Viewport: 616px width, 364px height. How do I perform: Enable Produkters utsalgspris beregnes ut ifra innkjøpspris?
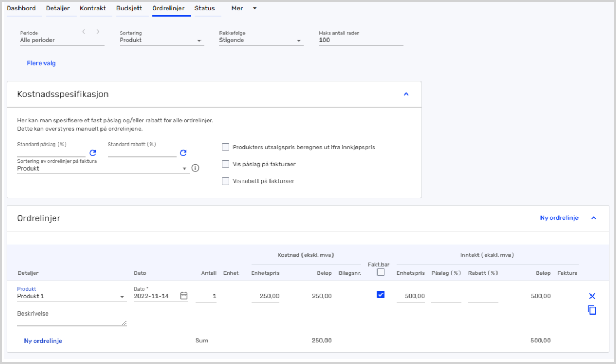(225, 147)
